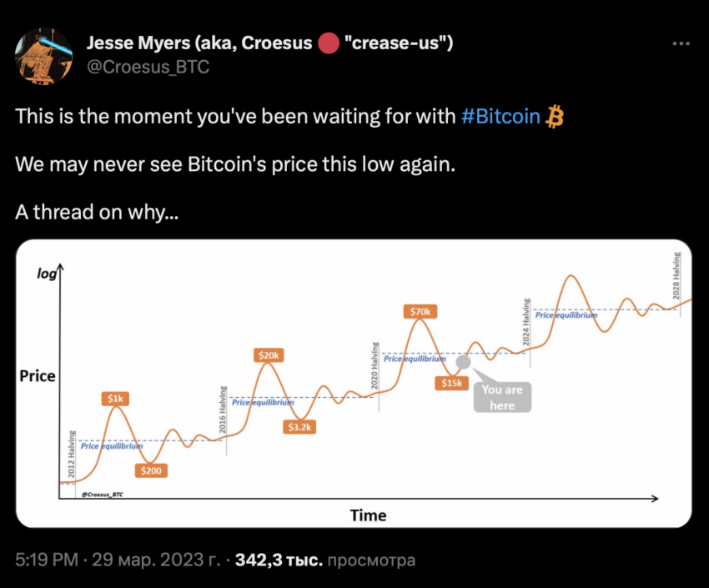Click the $1k peak label
The image size is (709, 588).
click(115, 398)
